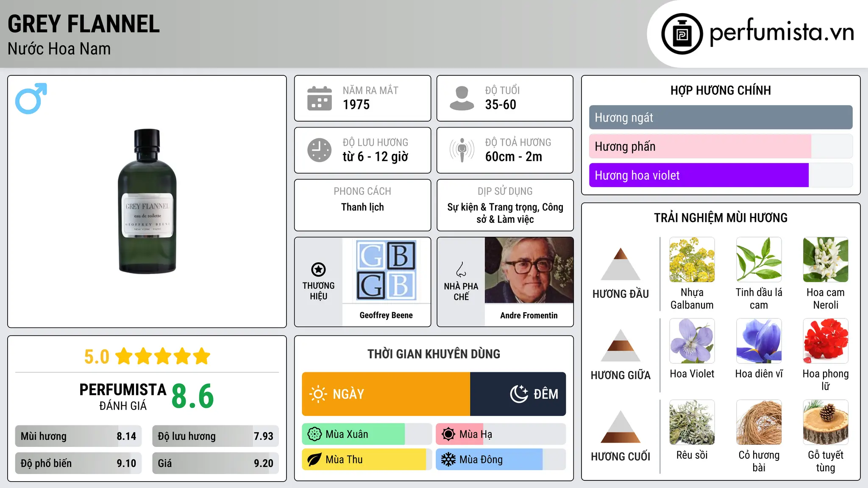Click the moon icon in the Đêm bar
Screen dimensions: 868x488
coord(519,394)
